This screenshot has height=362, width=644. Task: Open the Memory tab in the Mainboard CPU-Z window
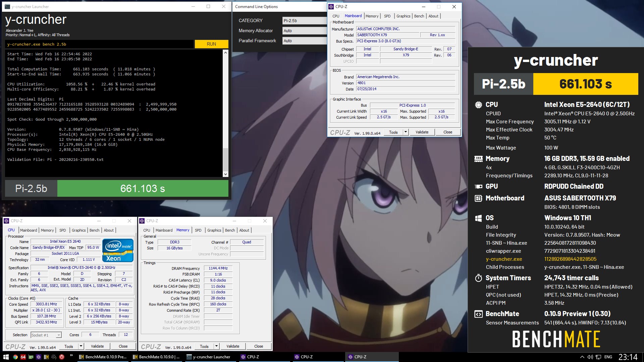[372, 16]
